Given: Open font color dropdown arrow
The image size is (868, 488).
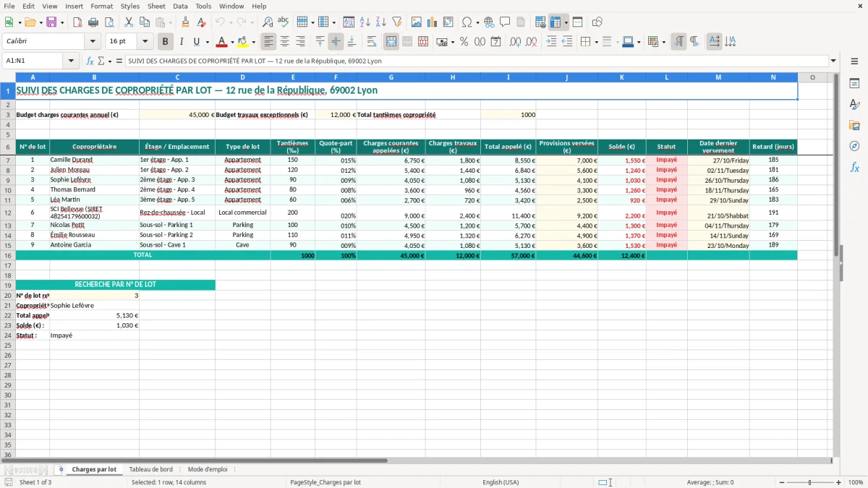Looking at the screenshot, I should point(232,42).
